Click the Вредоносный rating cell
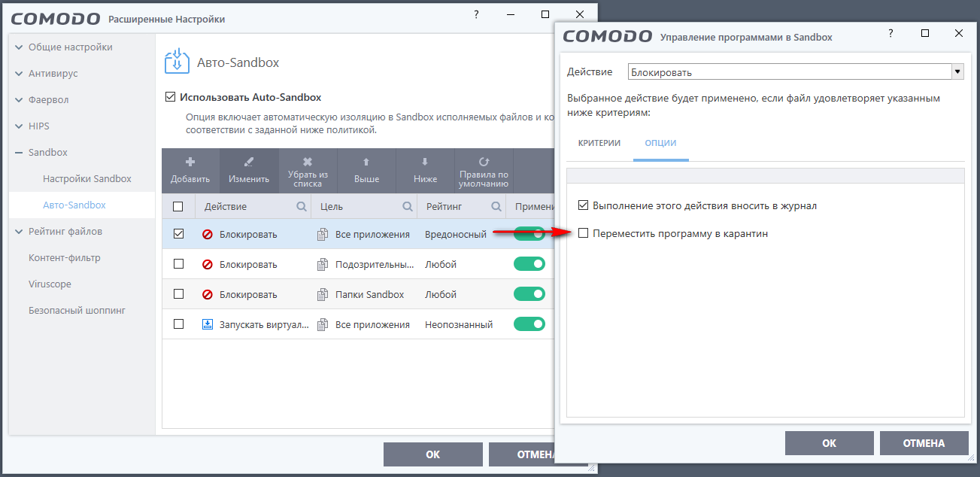 456,235
